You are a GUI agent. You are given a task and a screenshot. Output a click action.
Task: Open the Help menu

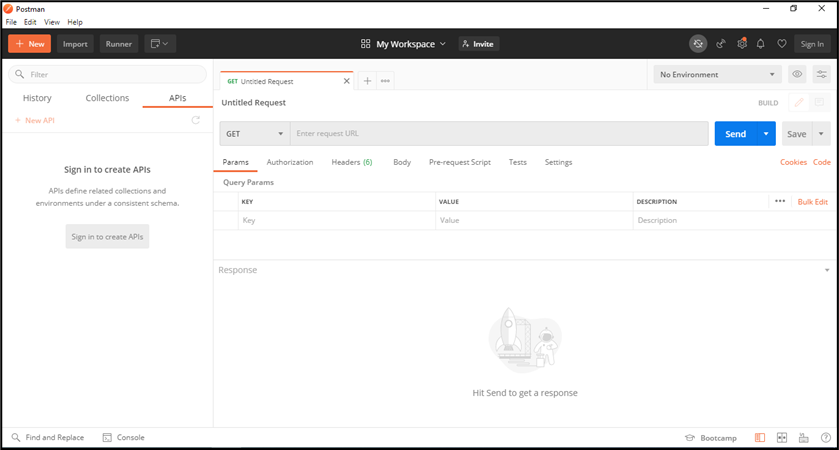tap(75, 22)
